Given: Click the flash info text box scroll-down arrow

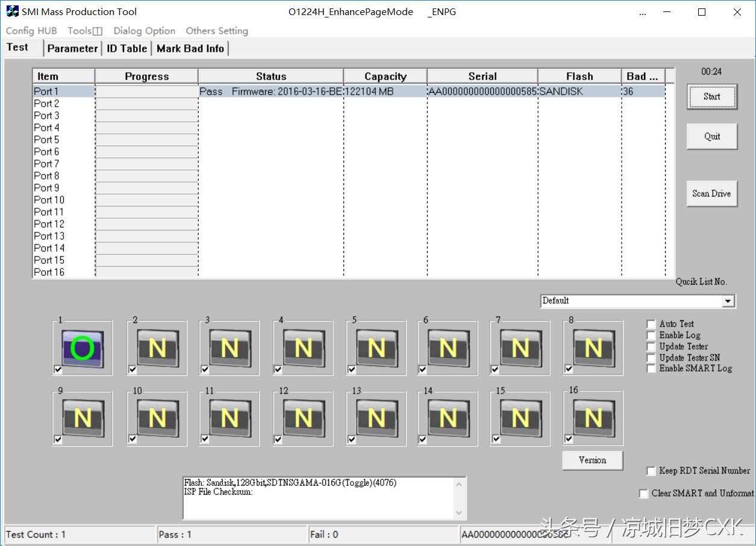Looking at the screenshot, I should (459, 513).
